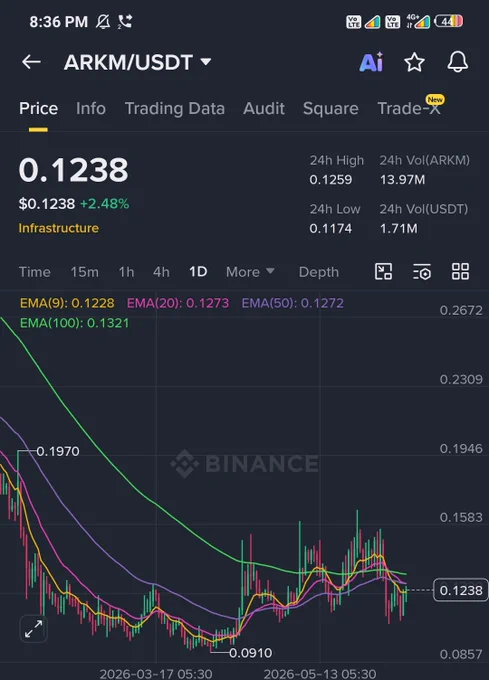489x680 pixels.
Task: Tap the EMA(9): 0.1228 indicator label
Action: pyautogui.click(x=67, y=303)
